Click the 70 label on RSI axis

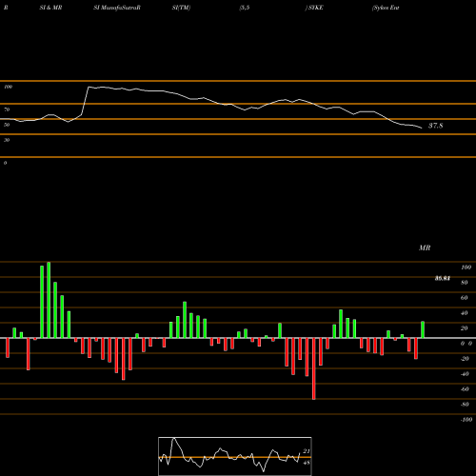7,109
